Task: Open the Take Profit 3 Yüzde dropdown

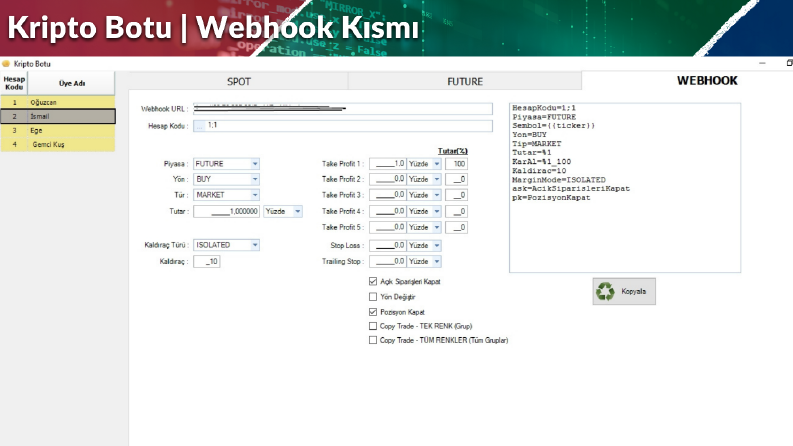Action: 437,195
